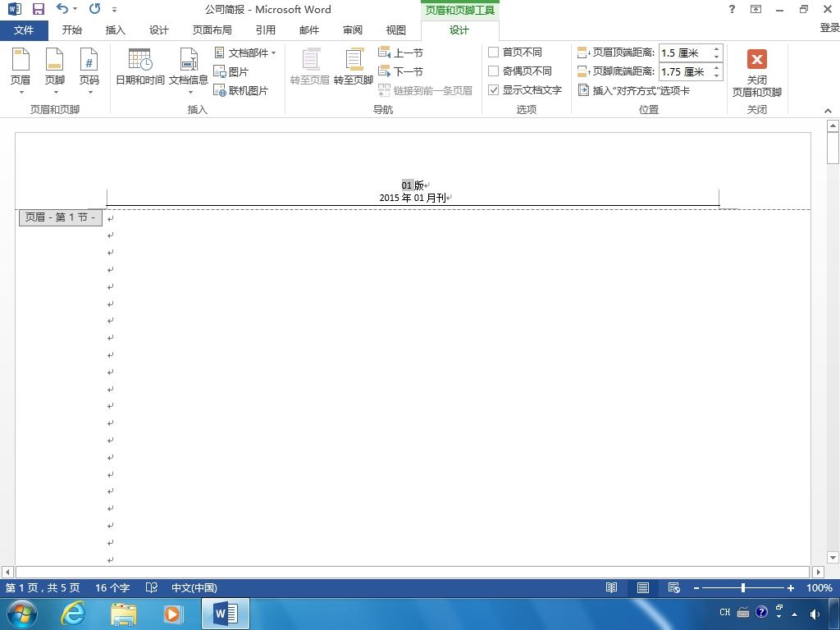The height and width of the screenshot is (630, 840).
Task: Go to 下一节 next section
Action: 400,71
